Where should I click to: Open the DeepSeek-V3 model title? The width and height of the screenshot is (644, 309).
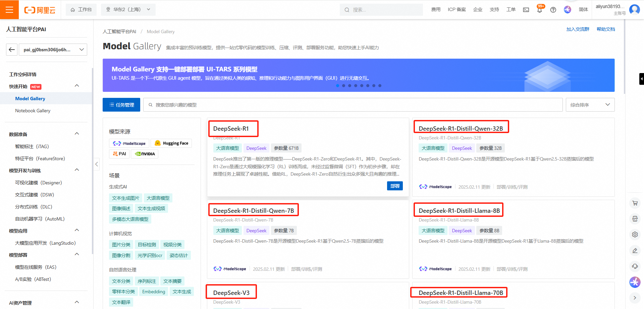point(231,293)
